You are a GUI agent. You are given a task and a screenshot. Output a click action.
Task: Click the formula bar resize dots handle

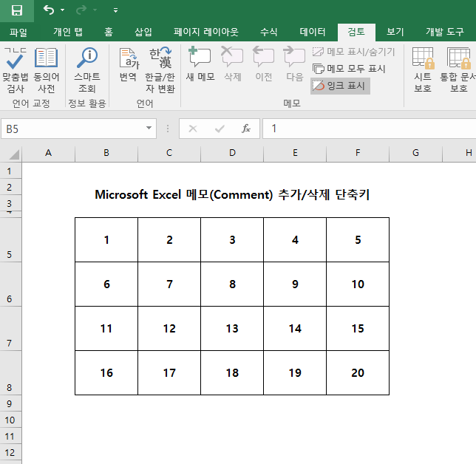(x=168, y=129)
